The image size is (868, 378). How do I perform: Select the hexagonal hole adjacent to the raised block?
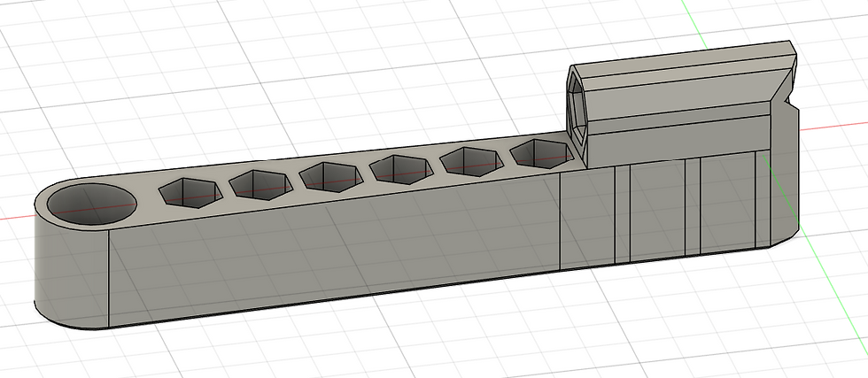pos(542,153)
